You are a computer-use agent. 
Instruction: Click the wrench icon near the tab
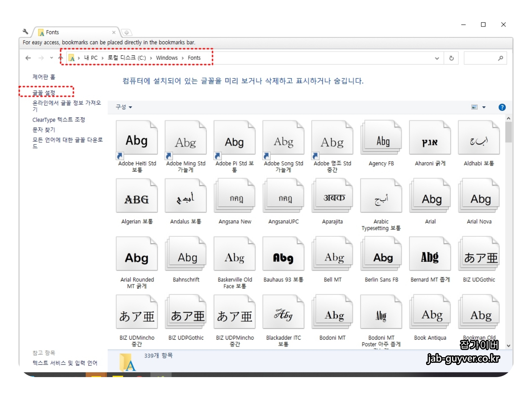[x=26, y=32]
